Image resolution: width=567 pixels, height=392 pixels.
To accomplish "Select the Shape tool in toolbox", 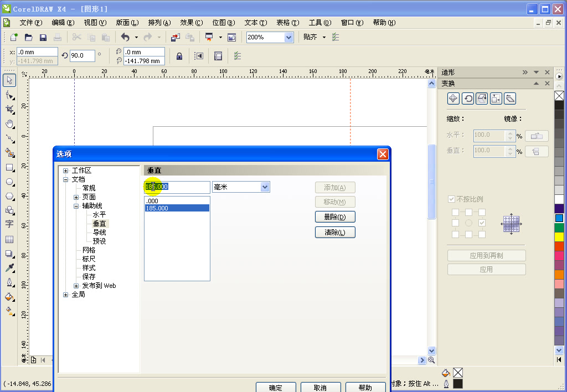I will coord(9,95).
